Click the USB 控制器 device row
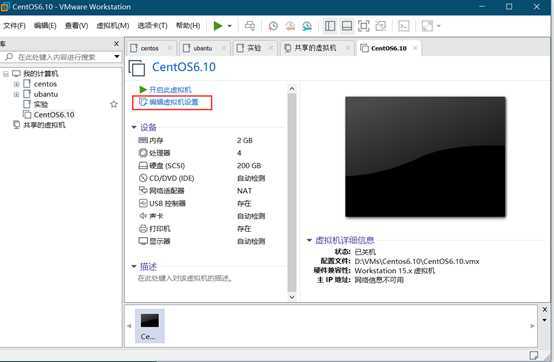Screen dimensions: 554x362 (201, 203)
